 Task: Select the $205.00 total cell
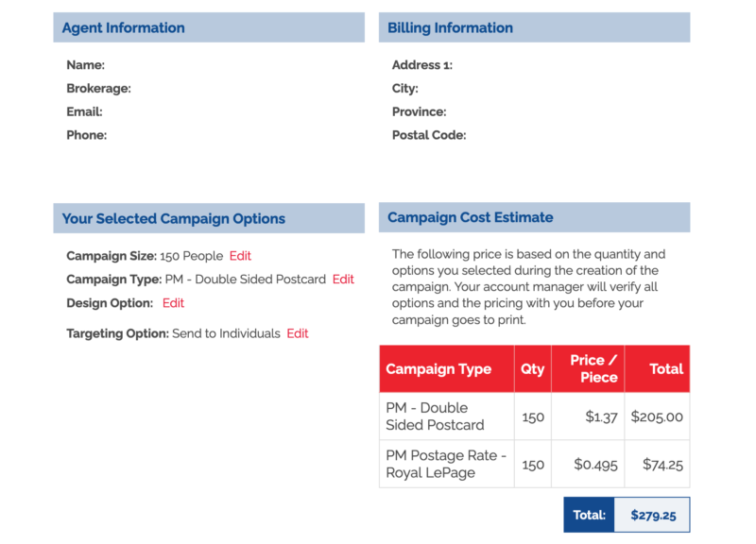tap(659, 416)
